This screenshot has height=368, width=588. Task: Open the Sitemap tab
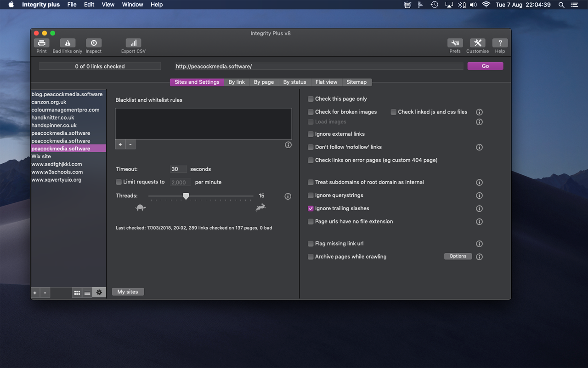pyautogui.click(x=356, y=82)
